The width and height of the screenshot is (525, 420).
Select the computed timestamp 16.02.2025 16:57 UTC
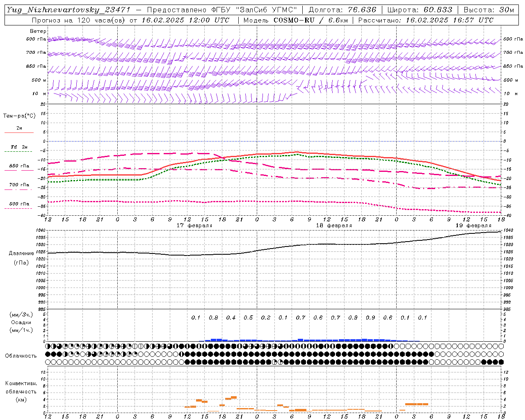point(450,20)
